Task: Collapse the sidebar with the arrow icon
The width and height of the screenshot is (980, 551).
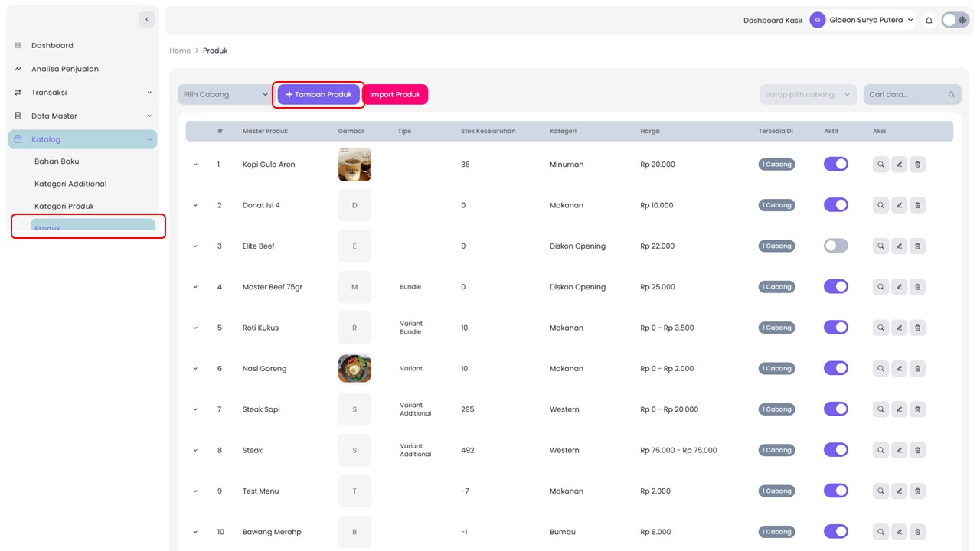Action: pos(147,19)
